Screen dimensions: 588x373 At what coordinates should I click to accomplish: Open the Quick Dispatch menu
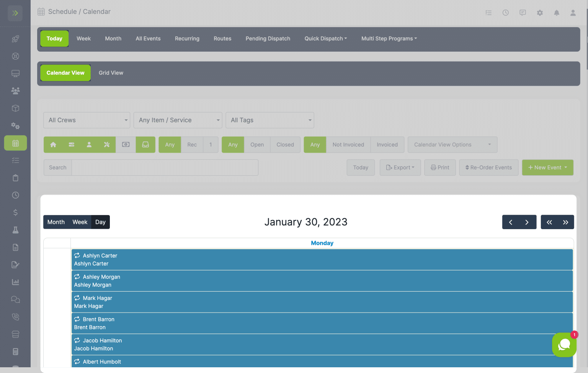tap(325, 38)
